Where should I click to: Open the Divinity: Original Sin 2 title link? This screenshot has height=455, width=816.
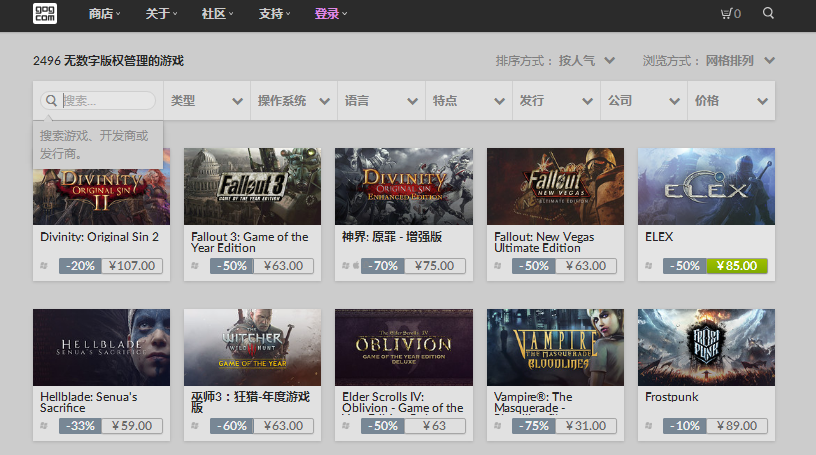pos(99,237)
